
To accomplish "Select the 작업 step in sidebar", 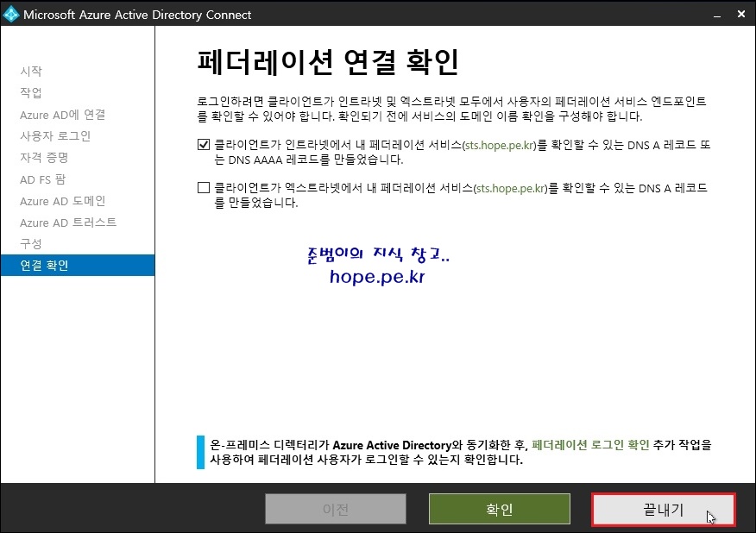I will click(31, 92).
